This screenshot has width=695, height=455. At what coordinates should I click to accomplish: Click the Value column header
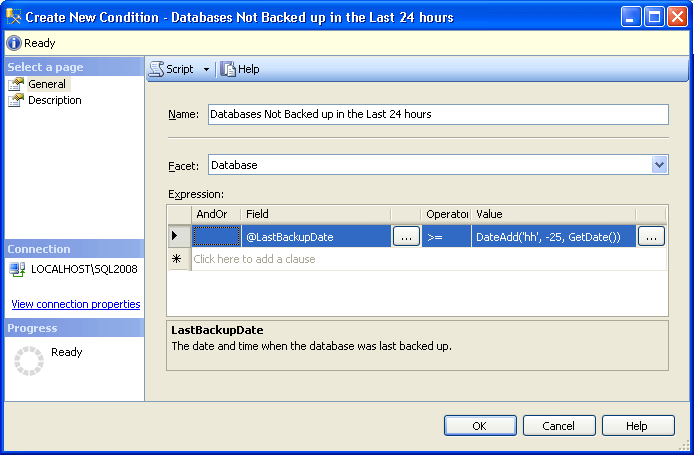click(x=553, y=214)
